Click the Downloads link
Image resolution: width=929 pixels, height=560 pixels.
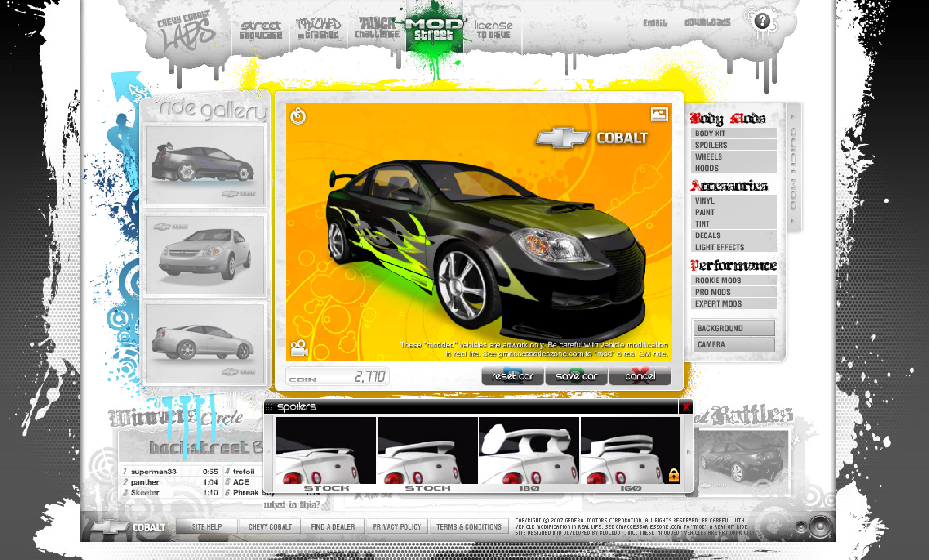pos(707,22)
